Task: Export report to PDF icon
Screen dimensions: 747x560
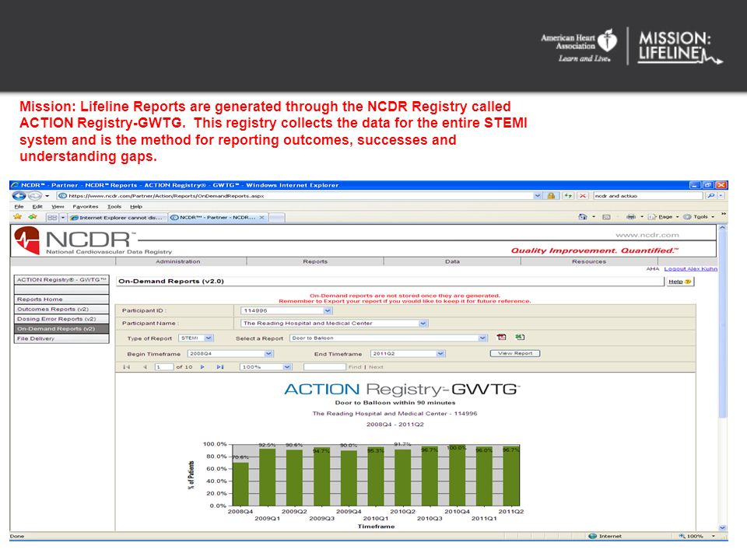Action: coord(501,337)
